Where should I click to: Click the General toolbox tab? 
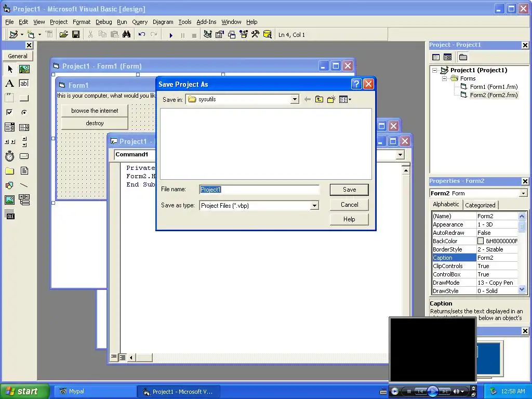click(18, 56)
